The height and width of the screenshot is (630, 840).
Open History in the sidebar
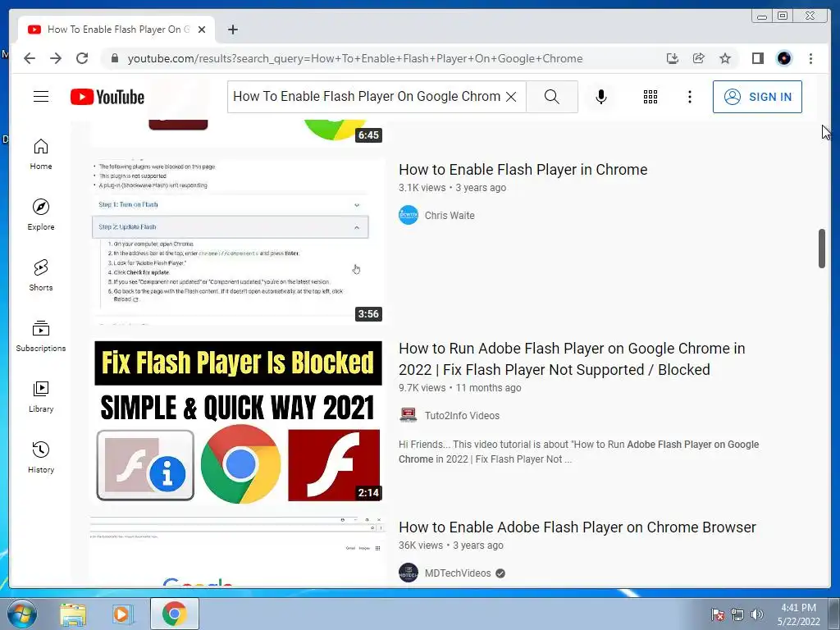pyautogui.click(x=41, y=457)
